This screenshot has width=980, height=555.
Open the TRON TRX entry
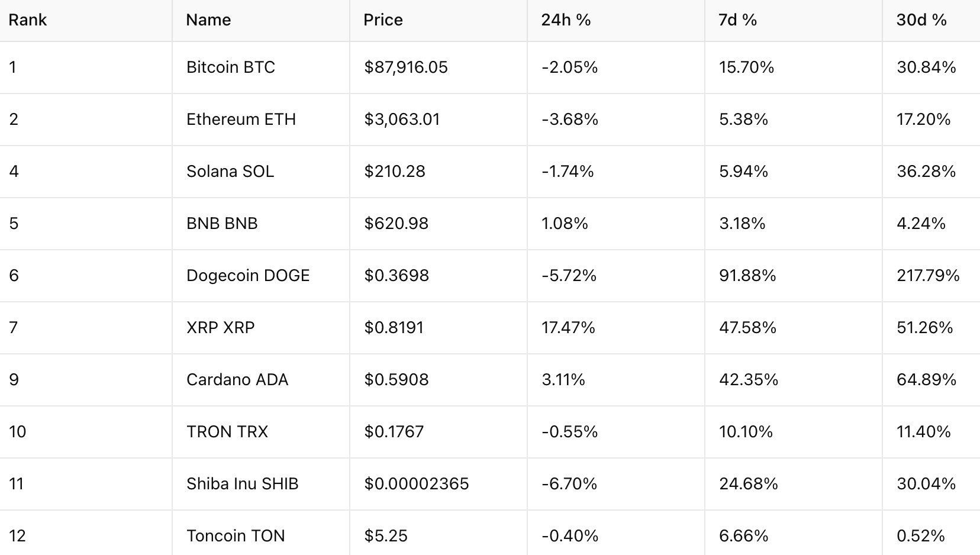[227, 432]
